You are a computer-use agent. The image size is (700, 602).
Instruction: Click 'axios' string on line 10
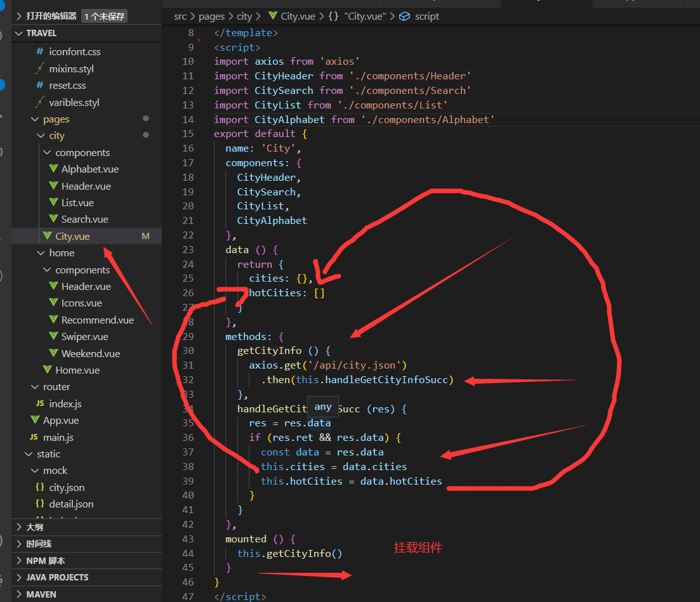pos(340,62)
